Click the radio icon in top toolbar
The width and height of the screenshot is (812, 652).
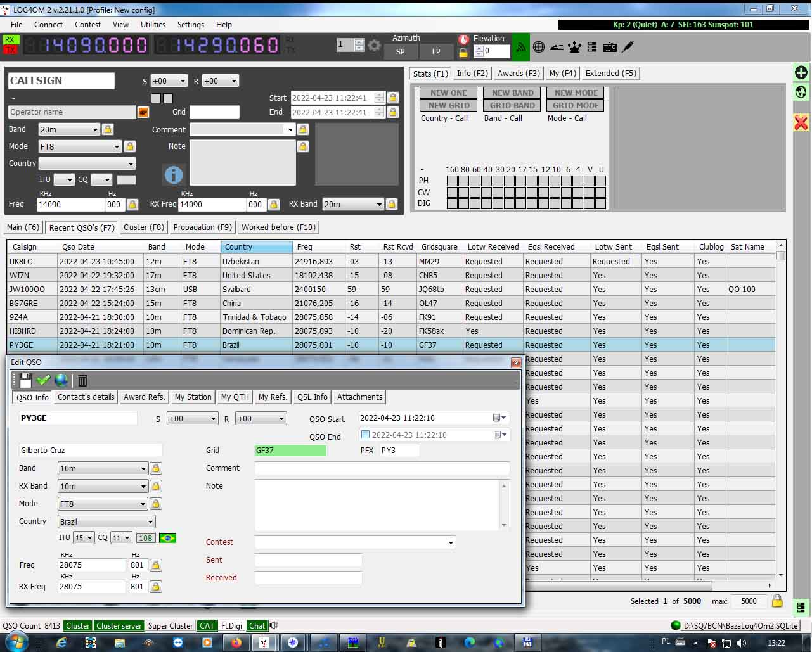pos(610,47)
